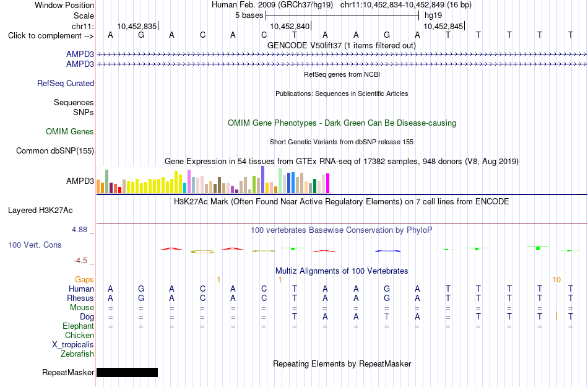Click '100 vertebrates Basewise Conservation by PhyloP' title
This screenshot has height=387, width=588.
[342, 230]
